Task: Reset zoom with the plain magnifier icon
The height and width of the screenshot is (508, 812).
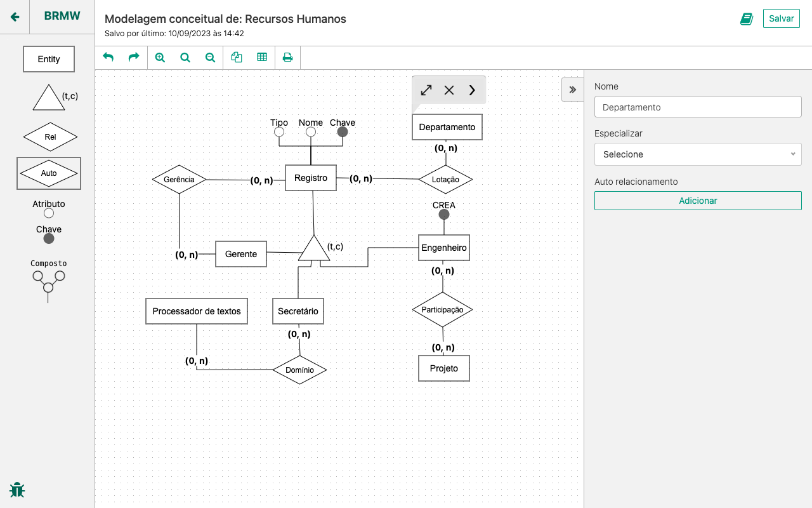Action: (x=185, y=57)
